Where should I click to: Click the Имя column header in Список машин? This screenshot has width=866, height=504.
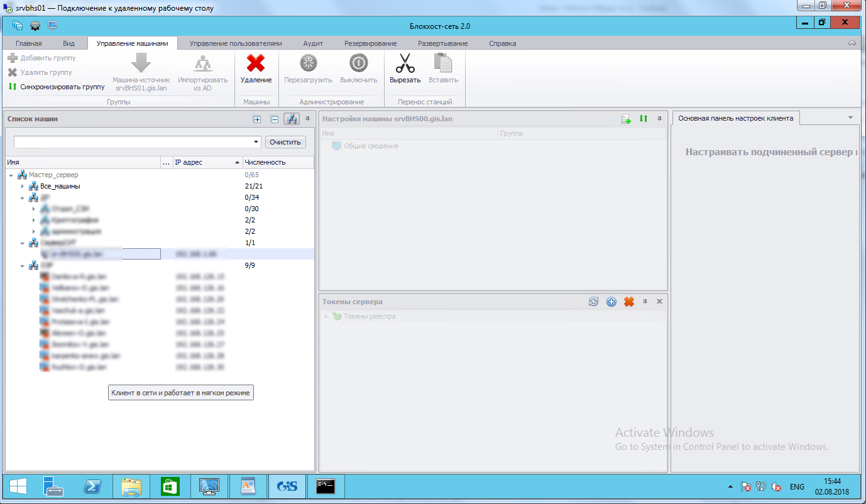click(x=83, y=162)
